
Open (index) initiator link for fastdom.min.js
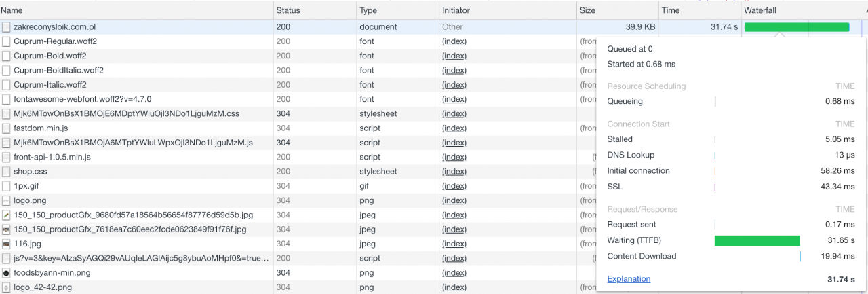click(454, 128)
